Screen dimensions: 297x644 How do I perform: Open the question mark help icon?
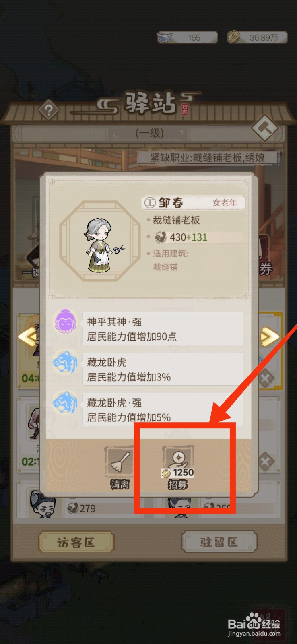click(49, 110)
